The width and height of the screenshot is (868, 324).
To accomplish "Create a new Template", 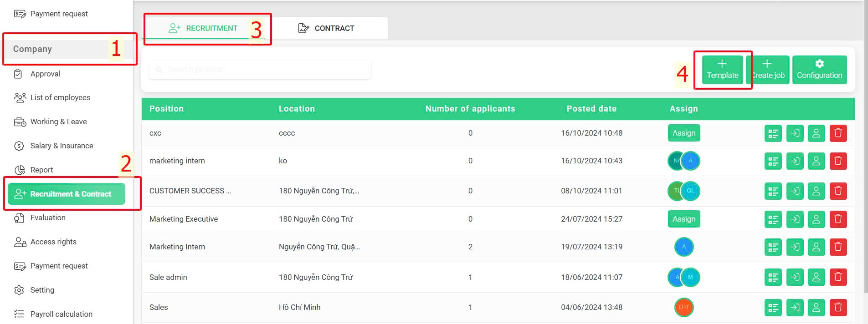I will (x=722, y=70).
